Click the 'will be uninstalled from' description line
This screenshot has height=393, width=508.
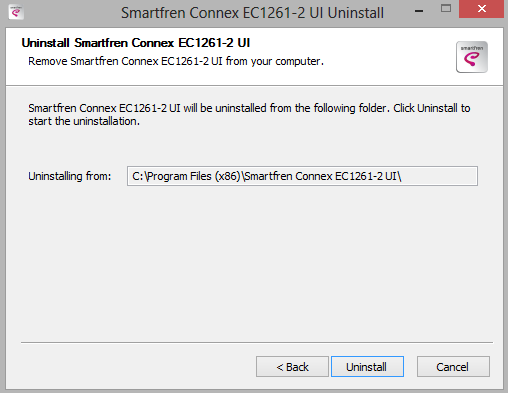coord(238,108)
